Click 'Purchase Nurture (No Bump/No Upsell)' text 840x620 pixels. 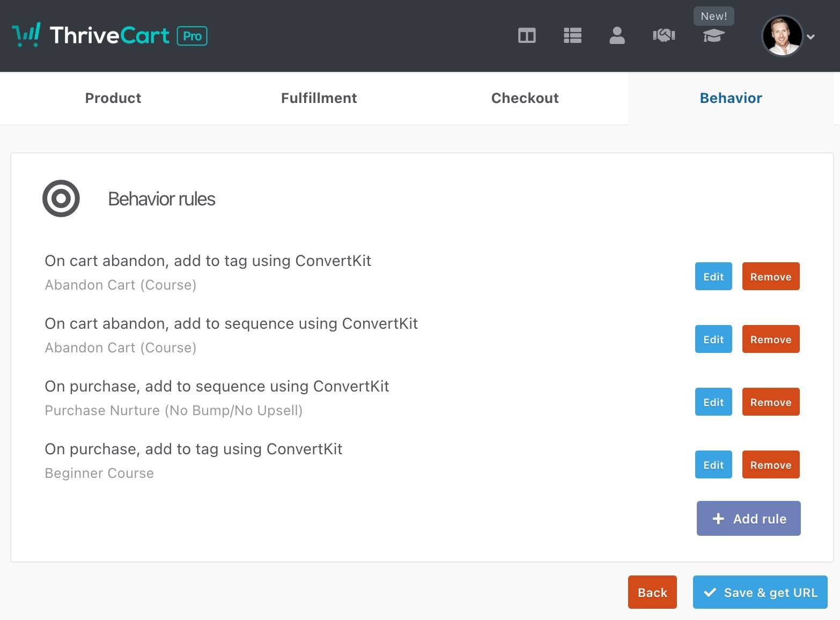[174, 410]
